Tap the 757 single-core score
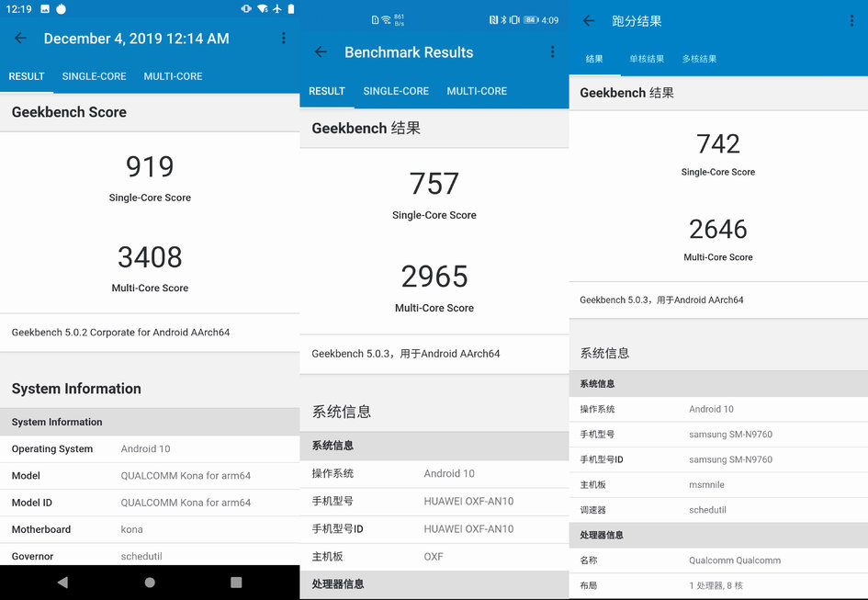 (x=434, y=184)
